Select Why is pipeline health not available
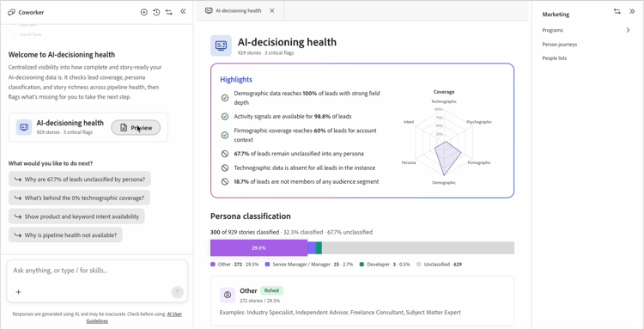 point(65,235)
